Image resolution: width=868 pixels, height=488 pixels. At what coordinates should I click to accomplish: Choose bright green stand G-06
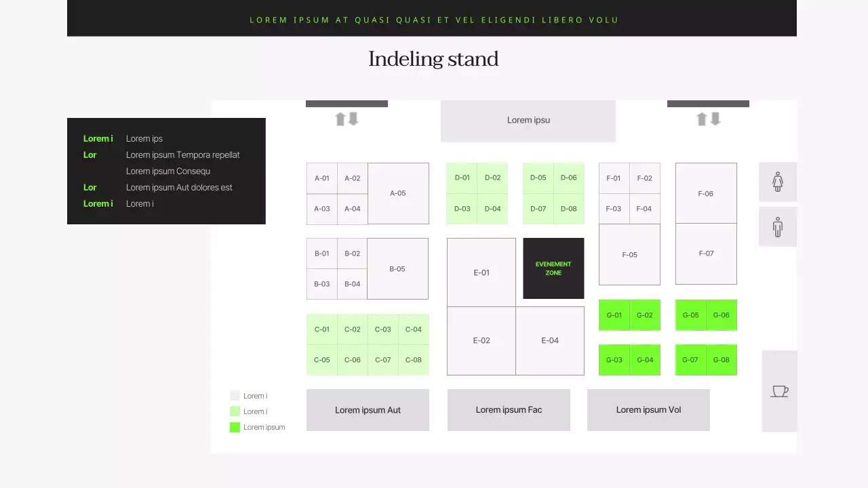point(722,315)
